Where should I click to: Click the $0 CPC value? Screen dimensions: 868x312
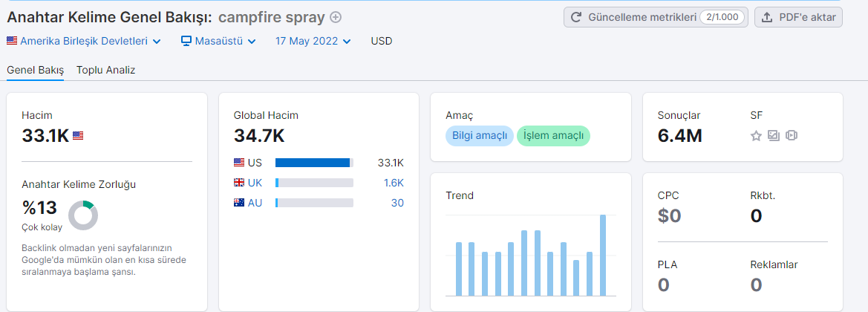(669, 215)
